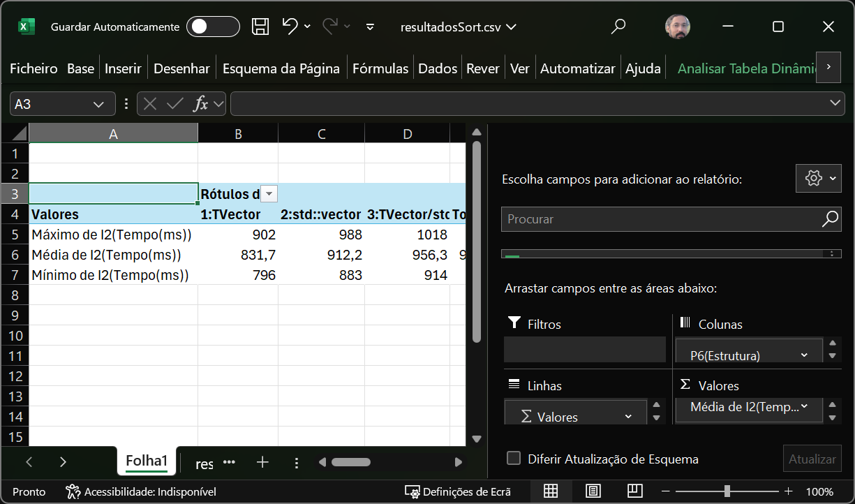The image size is (855, 504).
Task: Open the P6(Estrutura) column field dropdown
Action: pos(804,355)
